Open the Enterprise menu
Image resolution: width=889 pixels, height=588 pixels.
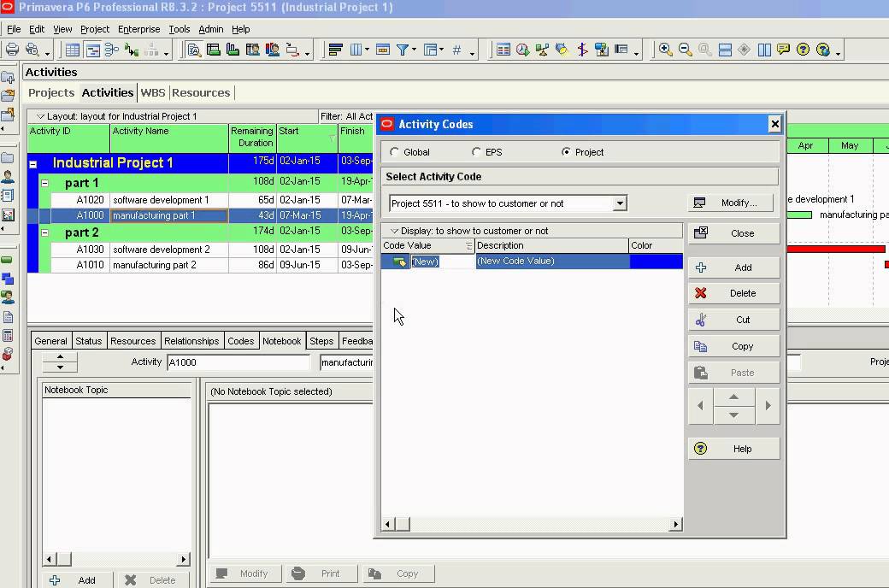pyautogui.click(x=138, y=29)
